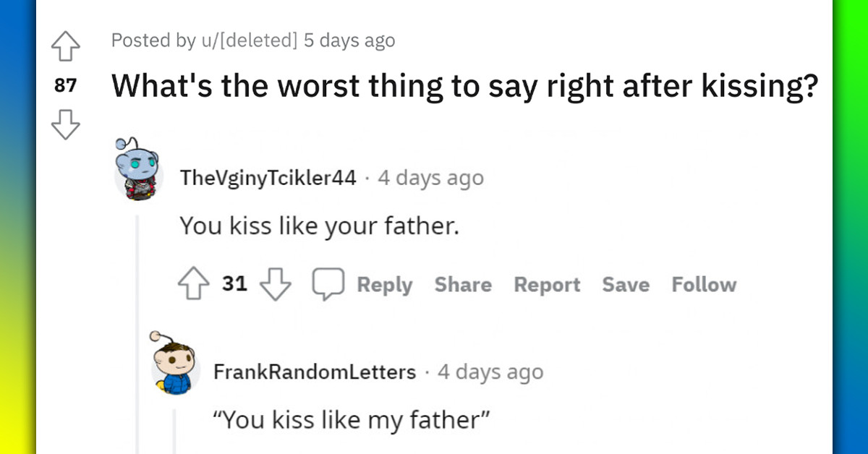This screenshot has height=454, width=868.
Task: Report the comment
Action: (x=547, y=285)
